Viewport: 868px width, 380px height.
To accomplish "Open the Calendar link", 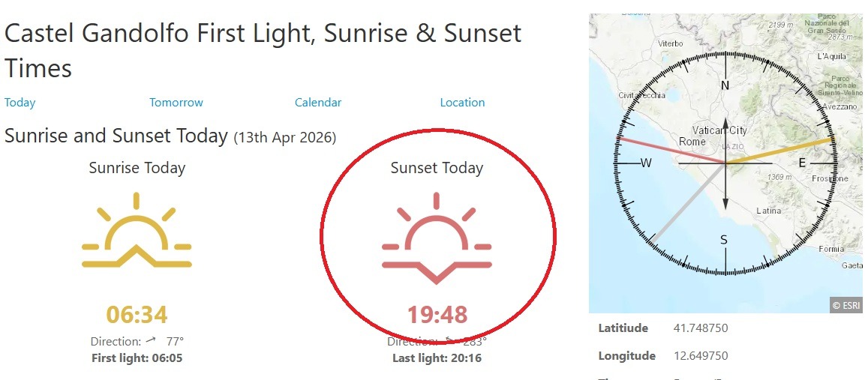I will 318,103.
